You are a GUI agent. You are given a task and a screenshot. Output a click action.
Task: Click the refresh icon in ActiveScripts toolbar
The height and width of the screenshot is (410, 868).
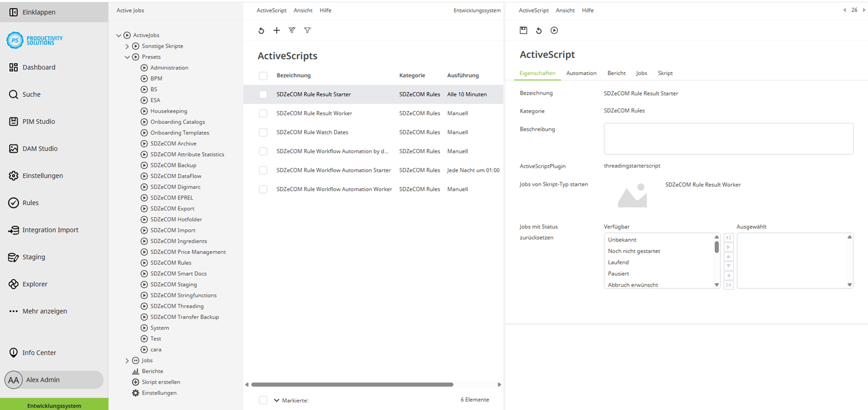tap(261, 30)
